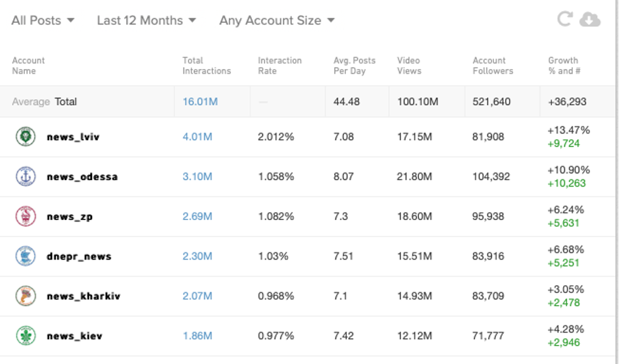
Task: Open the Any Account Size dropdown
Action: click(x=277, y=20)
